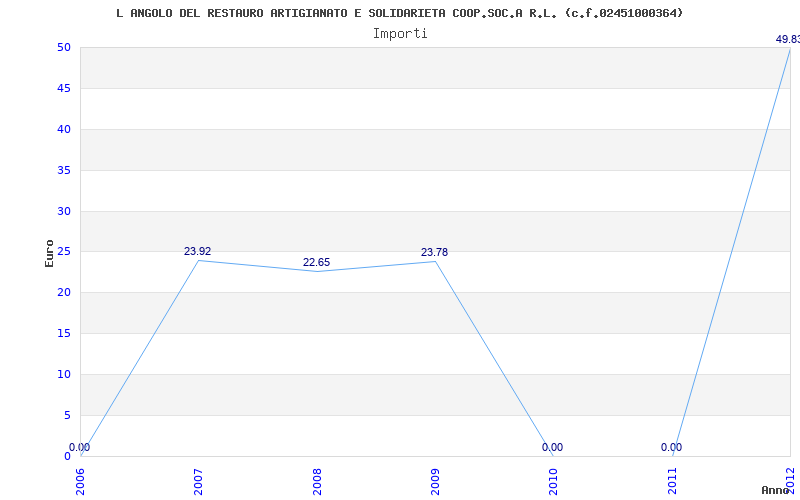Select the 22.65 data label

click(x=316, y=262)
